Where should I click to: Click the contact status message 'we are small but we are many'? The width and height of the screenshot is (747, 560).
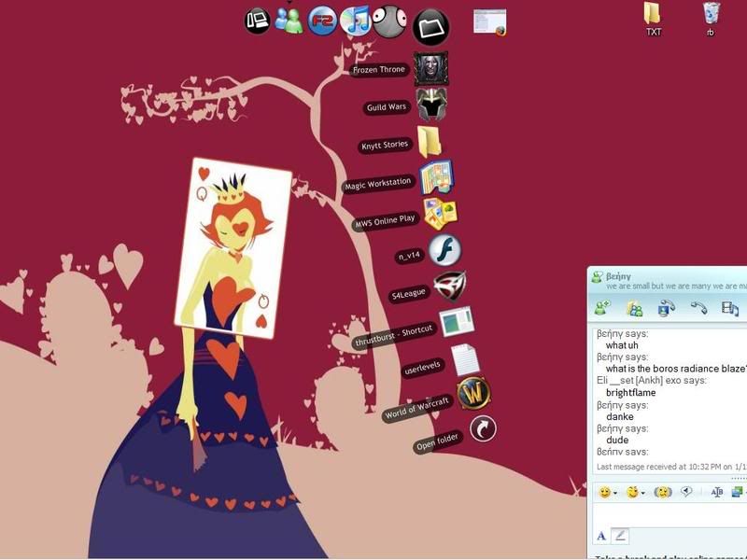tap(676, 287)
